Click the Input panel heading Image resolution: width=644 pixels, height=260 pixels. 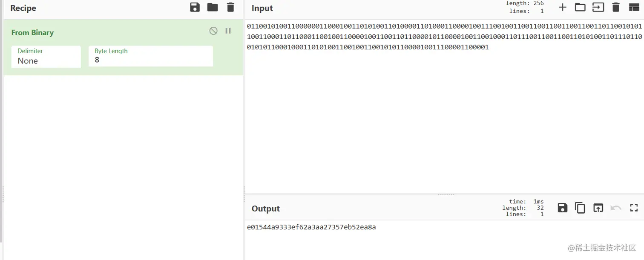click(262, 8)
